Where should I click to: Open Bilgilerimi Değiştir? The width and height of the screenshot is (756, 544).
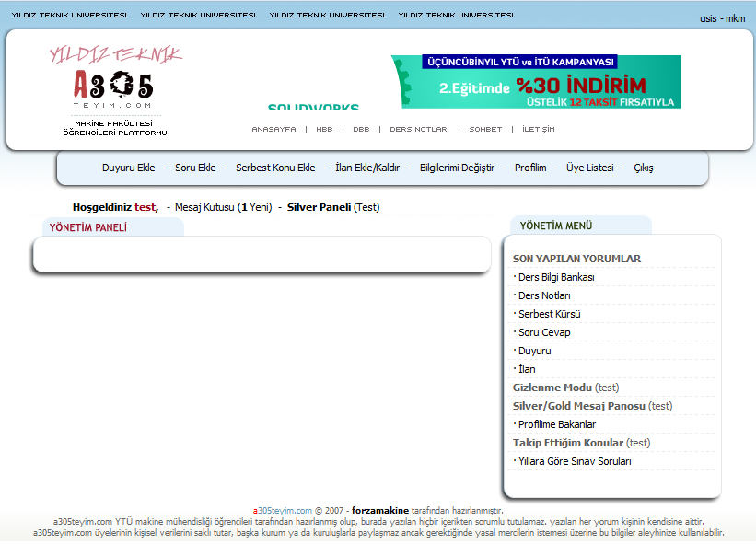(x=457, y=168)
